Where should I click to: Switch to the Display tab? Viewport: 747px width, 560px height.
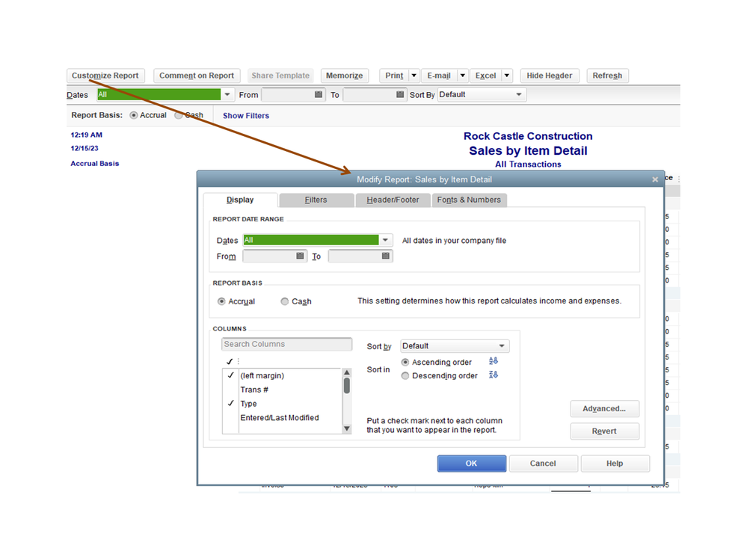[x=240, y=200]
